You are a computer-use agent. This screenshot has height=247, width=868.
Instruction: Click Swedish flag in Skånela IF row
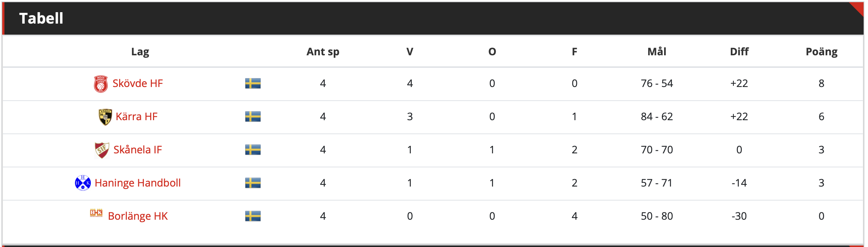[253, 150]
